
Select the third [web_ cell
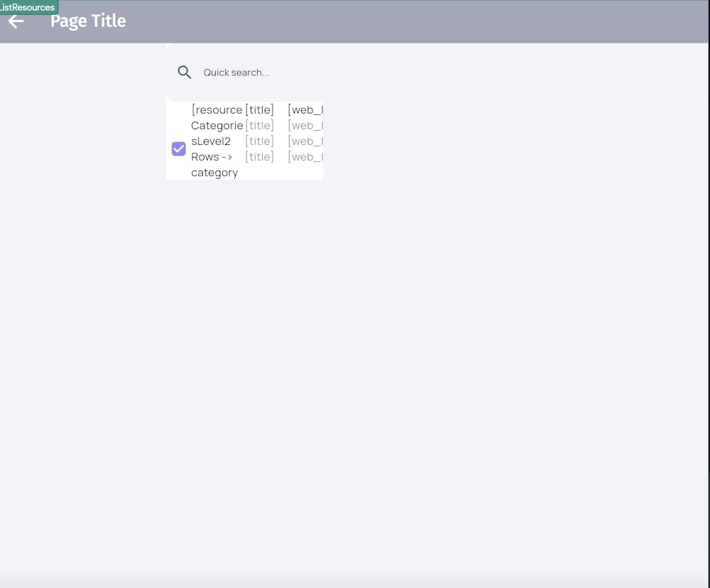[x=305, y=141]
